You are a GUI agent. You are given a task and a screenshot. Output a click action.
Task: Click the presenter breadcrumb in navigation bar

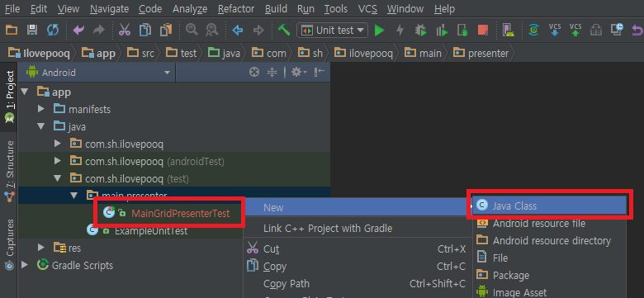tap(481, 54)
